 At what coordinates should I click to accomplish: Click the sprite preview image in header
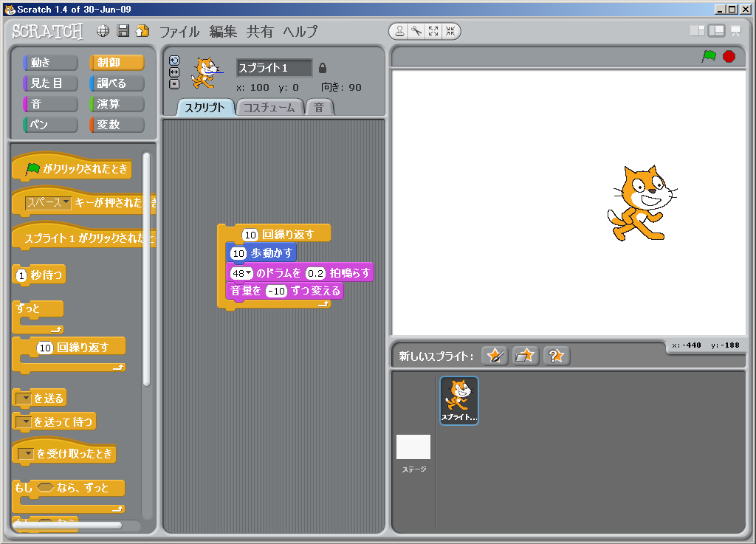[x=207, y=73]
